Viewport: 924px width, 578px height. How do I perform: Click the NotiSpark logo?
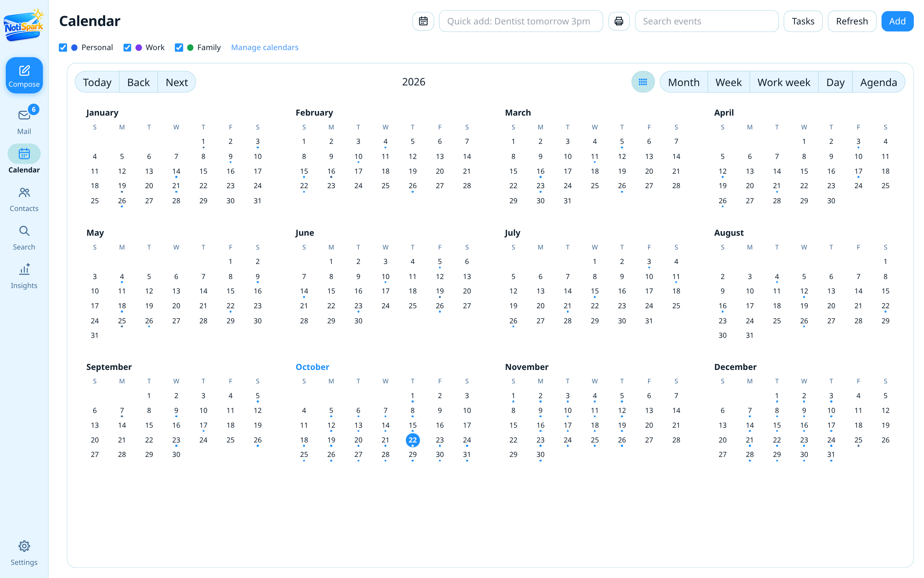(x=24, y=25)
